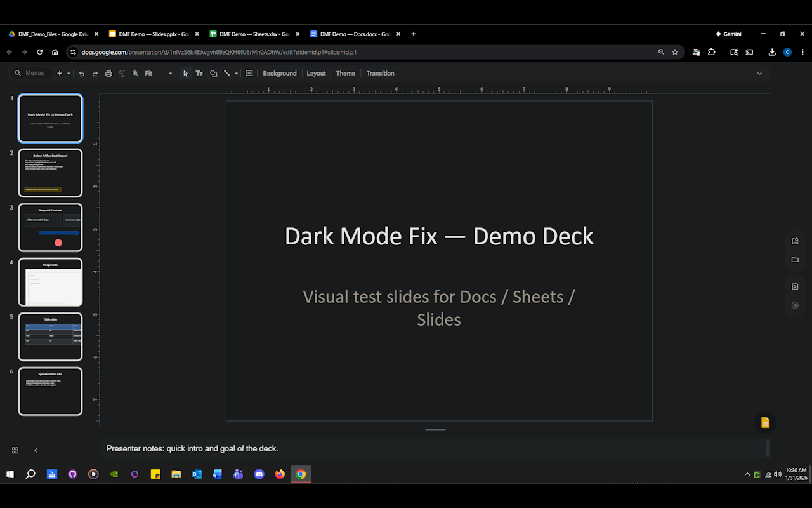Viewport: 812px width, 508px height.
Task: Click the Cast screen icon
Action: click(749, 52)
